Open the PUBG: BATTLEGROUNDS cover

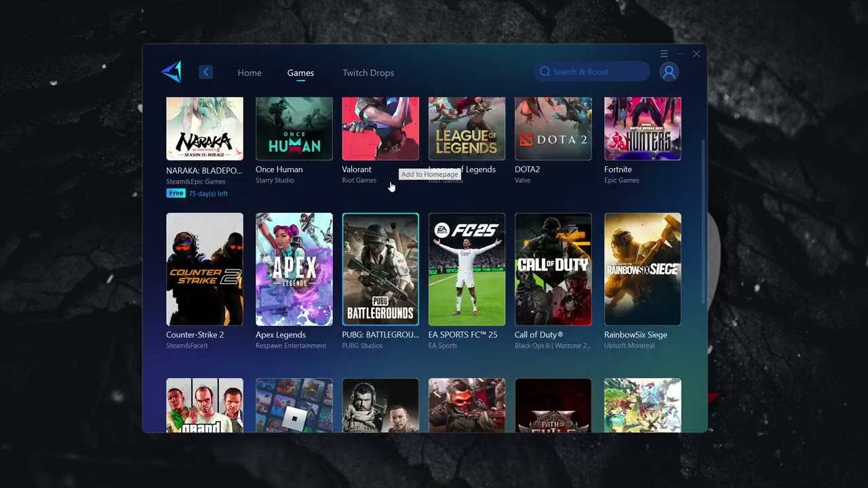[380, 269]
